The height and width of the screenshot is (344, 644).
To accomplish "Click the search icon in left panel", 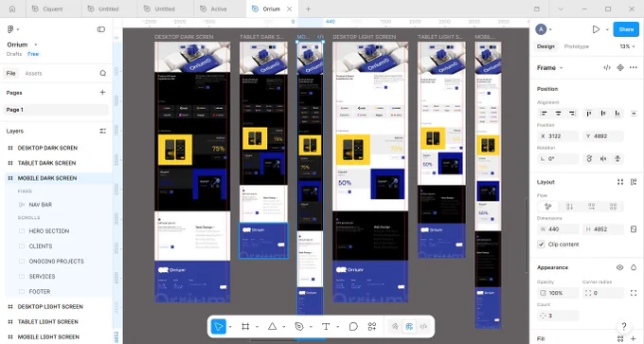I will coord(102,73).
